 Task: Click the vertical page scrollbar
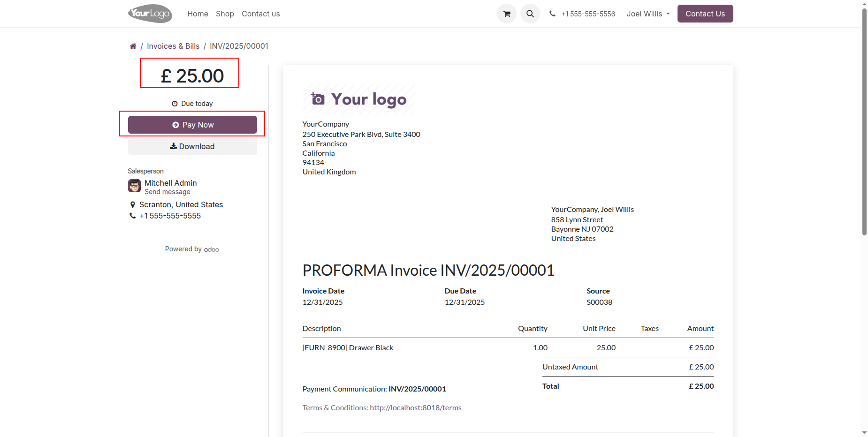[x=864, y=122]
